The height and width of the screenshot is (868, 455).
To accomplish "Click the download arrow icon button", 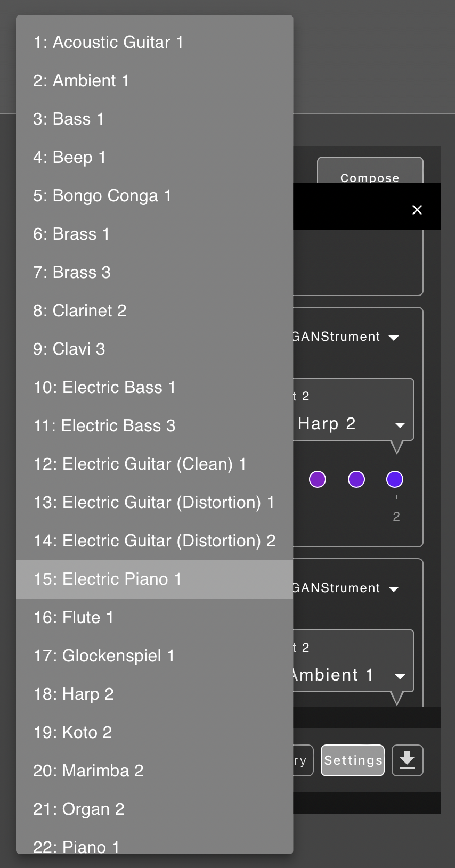I will point(408,760).
